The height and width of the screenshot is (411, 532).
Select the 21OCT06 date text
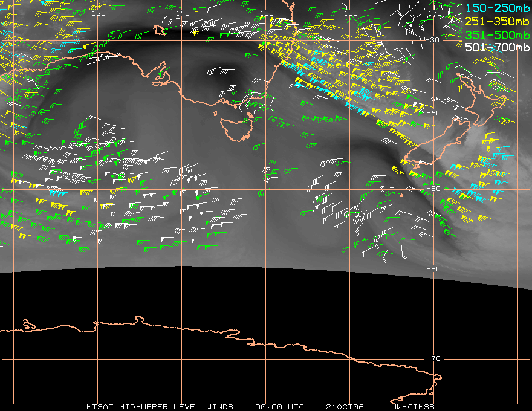click(345, 407)
